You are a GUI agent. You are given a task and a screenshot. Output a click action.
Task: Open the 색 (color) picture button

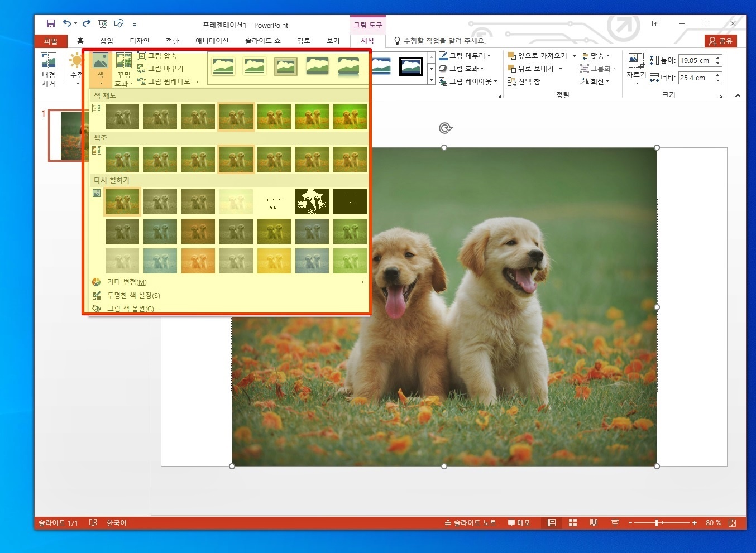click(101, 69)
